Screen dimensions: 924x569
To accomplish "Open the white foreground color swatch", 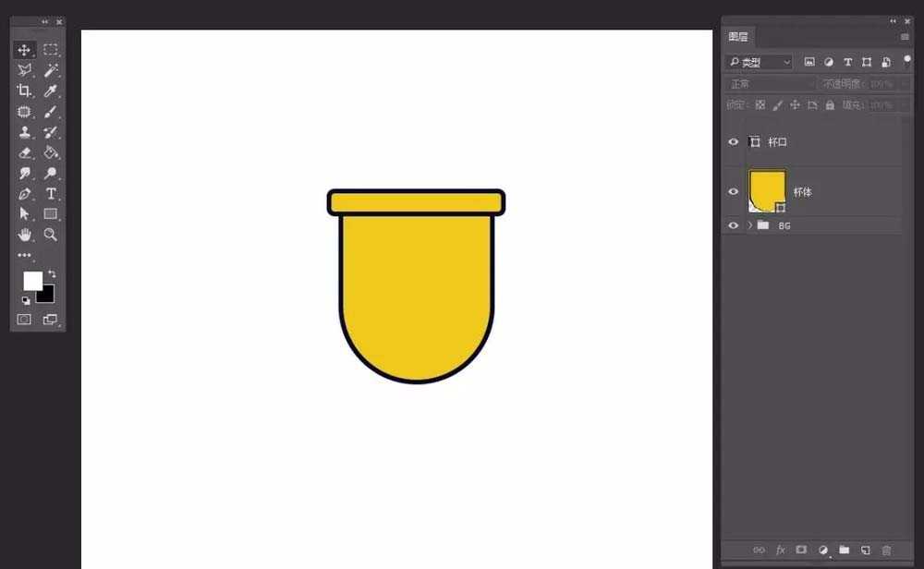I will pos(32,281).
